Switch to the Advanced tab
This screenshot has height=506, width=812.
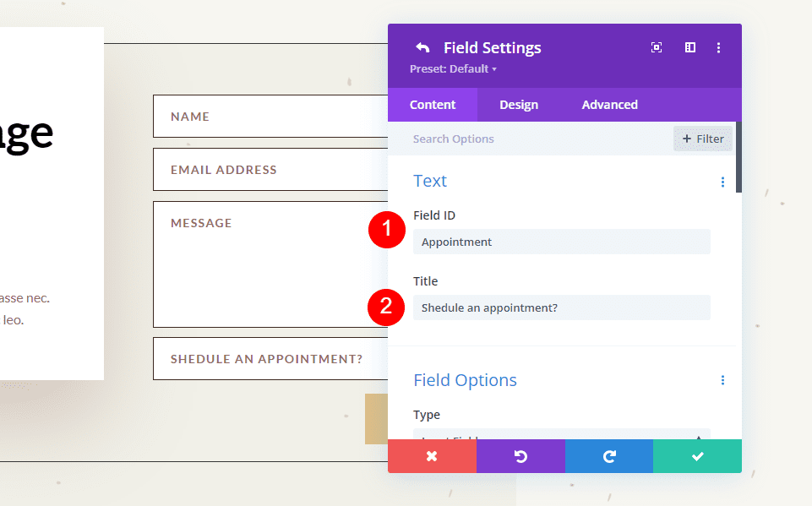[609, 104]
